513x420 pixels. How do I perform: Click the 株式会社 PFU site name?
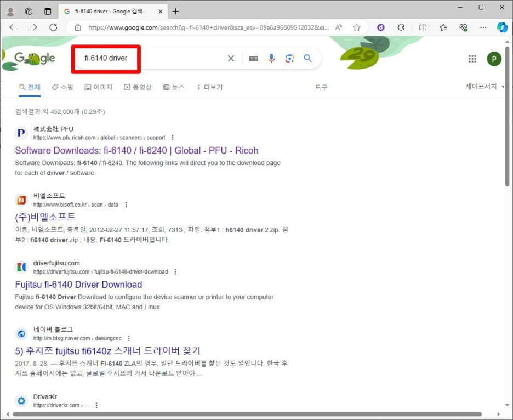tap(53, 129)
